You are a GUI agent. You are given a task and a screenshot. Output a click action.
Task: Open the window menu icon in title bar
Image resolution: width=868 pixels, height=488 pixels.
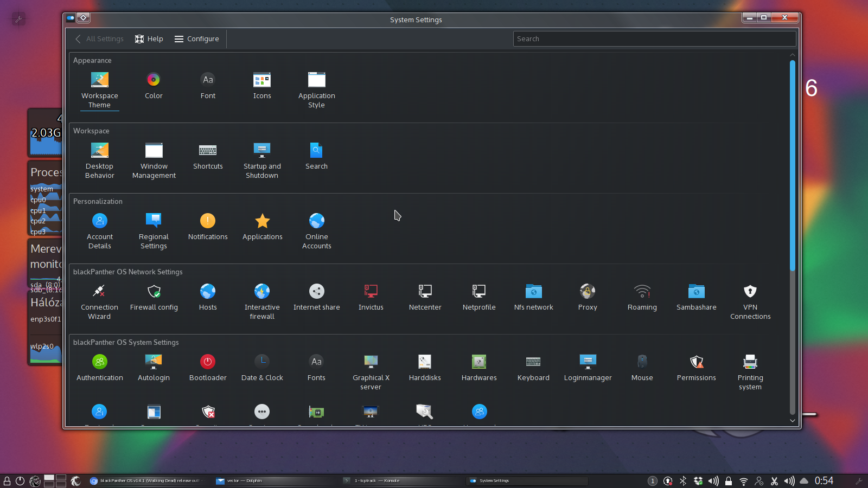pyautogui.click(x=71, y=18)
